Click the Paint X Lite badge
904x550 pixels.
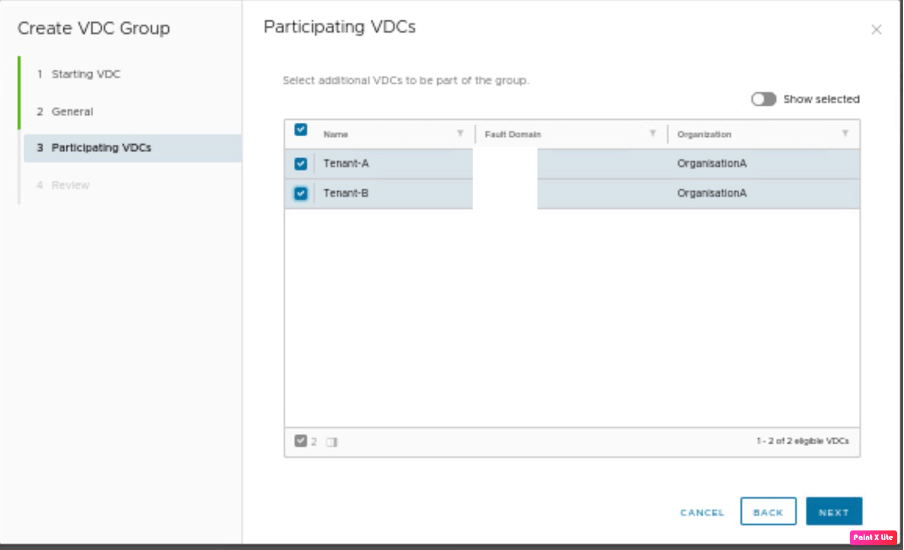[x=873, y=537]
